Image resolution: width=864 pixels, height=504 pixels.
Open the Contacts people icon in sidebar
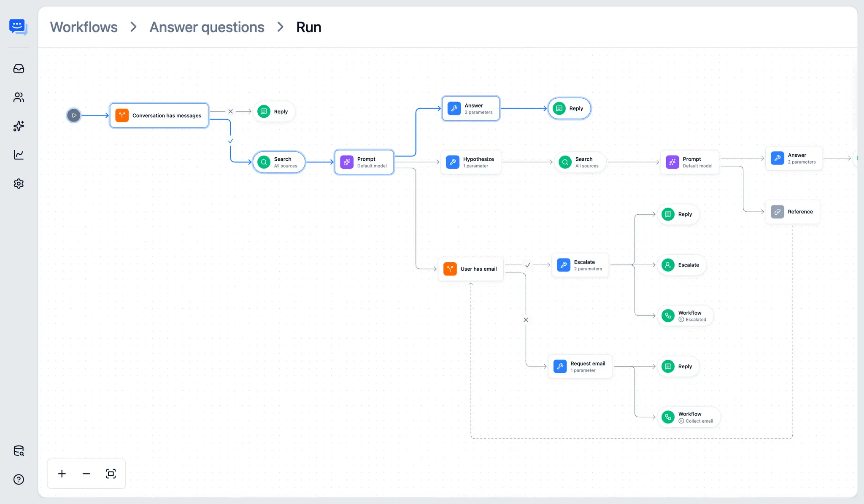coord(19,97)
